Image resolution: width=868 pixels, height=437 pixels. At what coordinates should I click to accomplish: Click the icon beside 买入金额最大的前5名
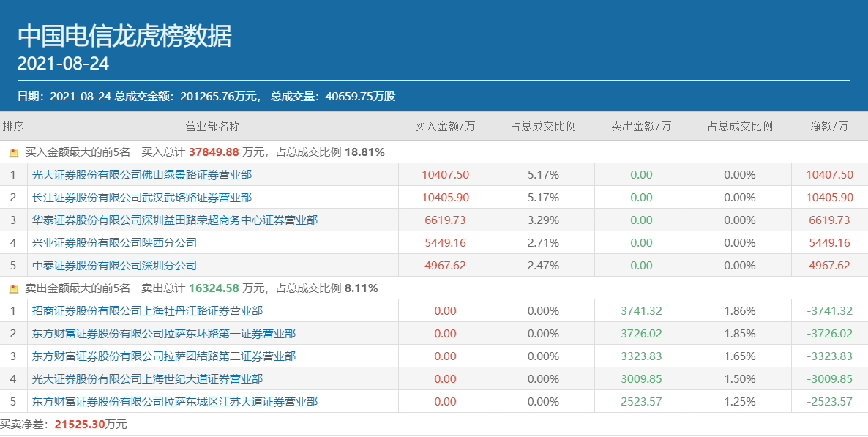pos(13,152)
